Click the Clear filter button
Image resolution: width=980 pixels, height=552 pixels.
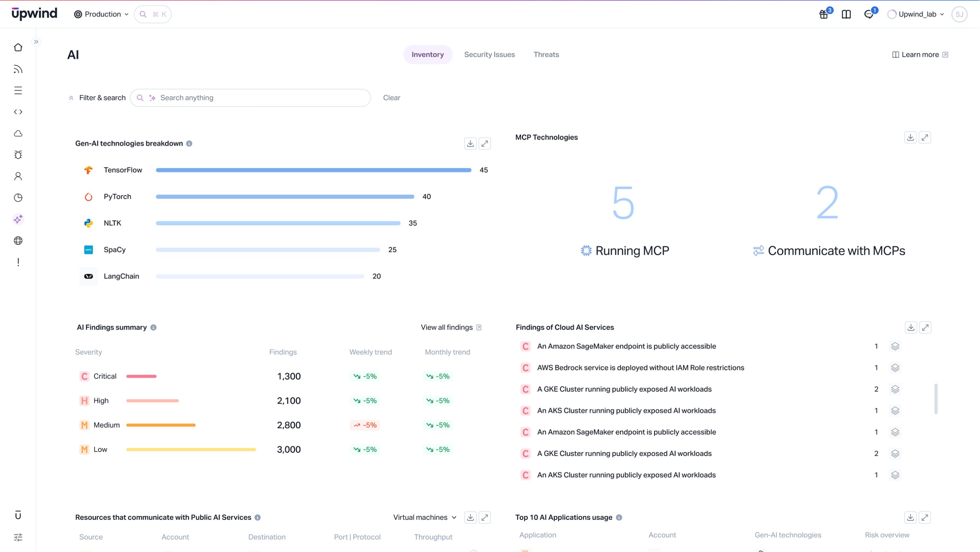point(392,98)
